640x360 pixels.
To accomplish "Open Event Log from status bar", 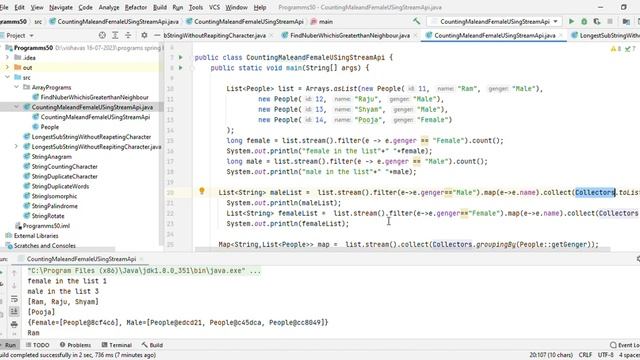I will click(624, 345).
